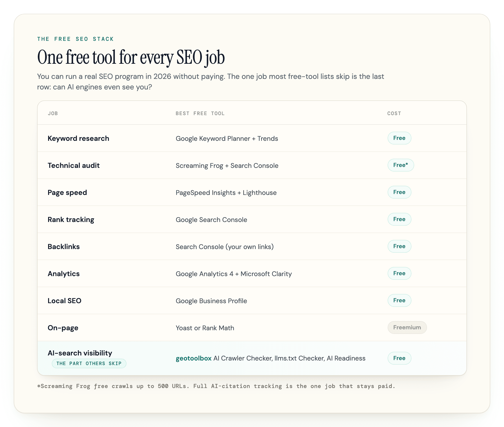Select the COST column header
The width and height of the screenshot is (504, 427).
394,113
